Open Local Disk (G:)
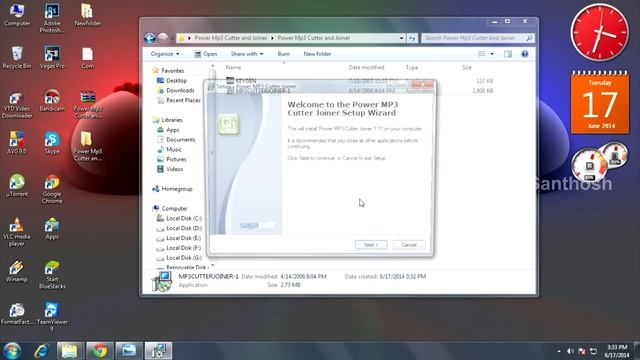Screen dimensions: 640x360 [180, 258]
